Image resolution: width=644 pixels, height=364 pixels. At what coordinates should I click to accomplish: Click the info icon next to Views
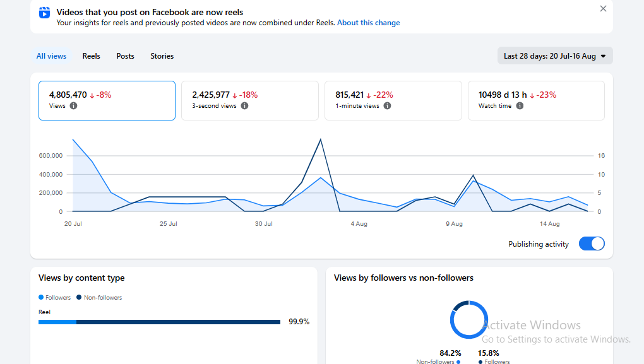point(73,106)
